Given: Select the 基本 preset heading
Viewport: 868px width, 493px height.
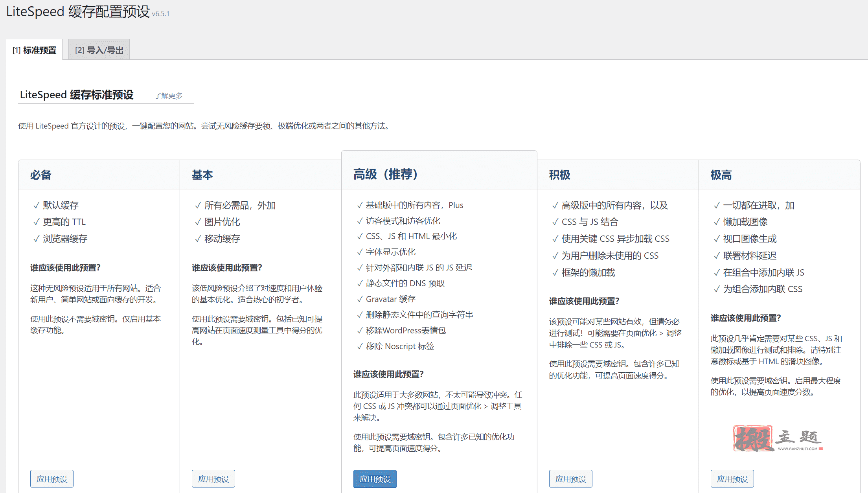Looking at the screenshot, I should coord(202,175).
